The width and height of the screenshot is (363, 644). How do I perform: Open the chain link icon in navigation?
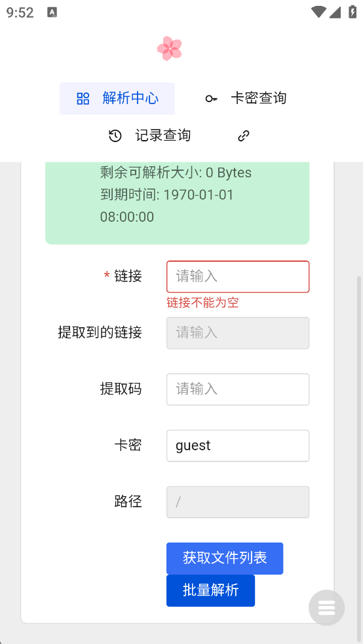click(x=244, y=135)
